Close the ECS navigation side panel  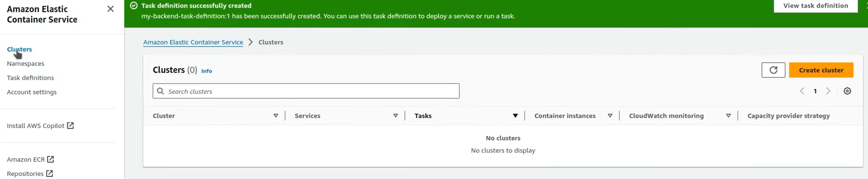coord(111,9)
